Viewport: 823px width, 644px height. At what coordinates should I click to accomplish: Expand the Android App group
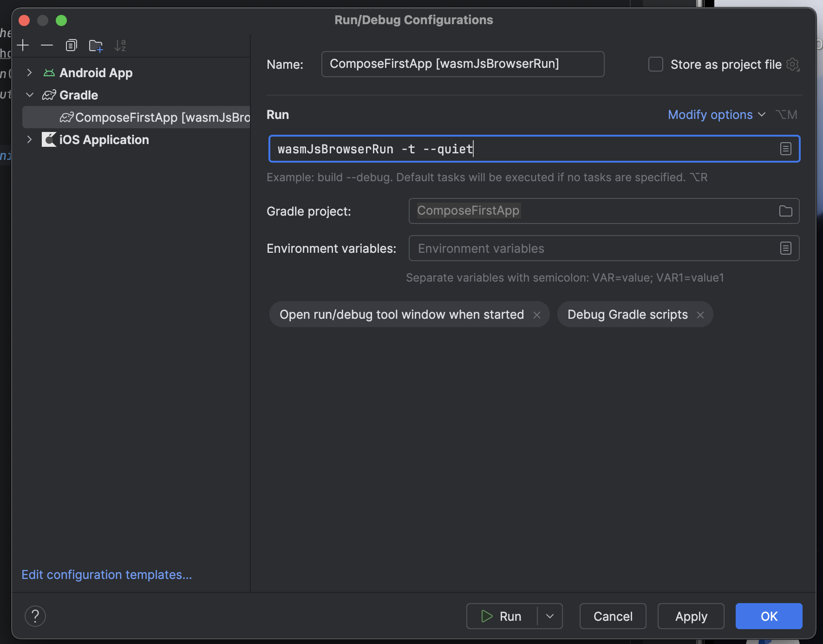click(x=30, y=72)
